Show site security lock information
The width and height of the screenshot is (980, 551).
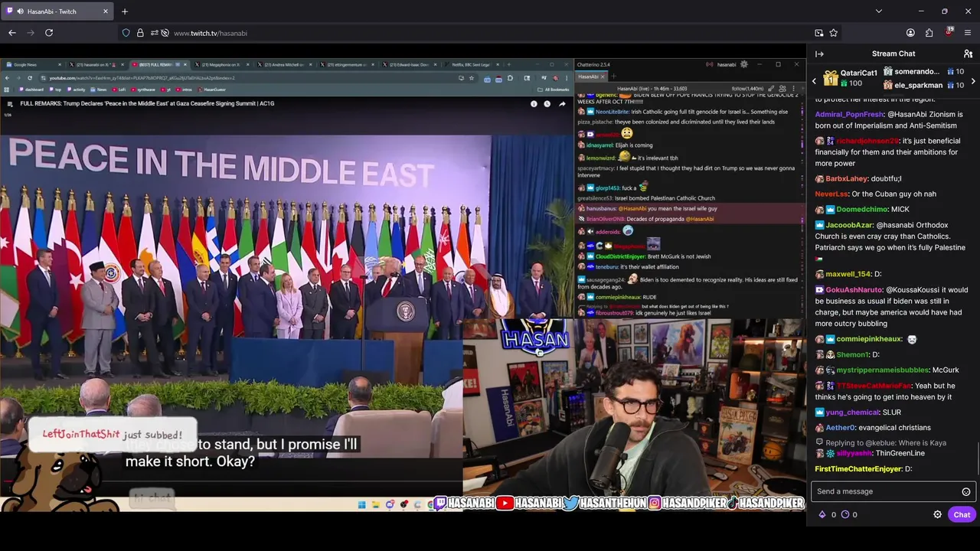pos(140,33)
